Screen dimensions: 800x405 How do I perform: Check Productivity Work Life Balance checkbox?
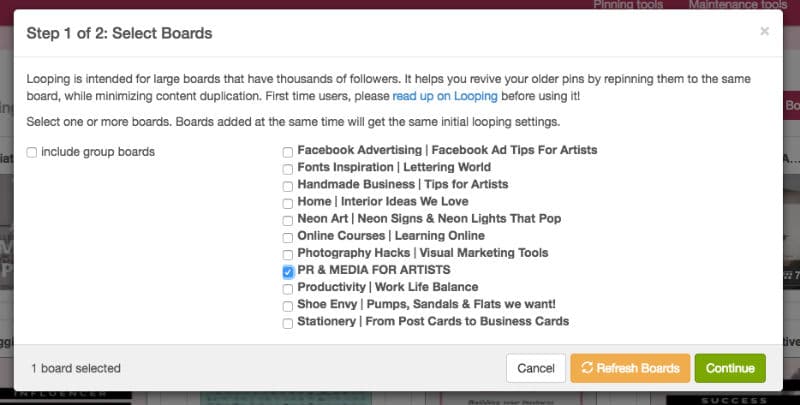click(288, 289)
